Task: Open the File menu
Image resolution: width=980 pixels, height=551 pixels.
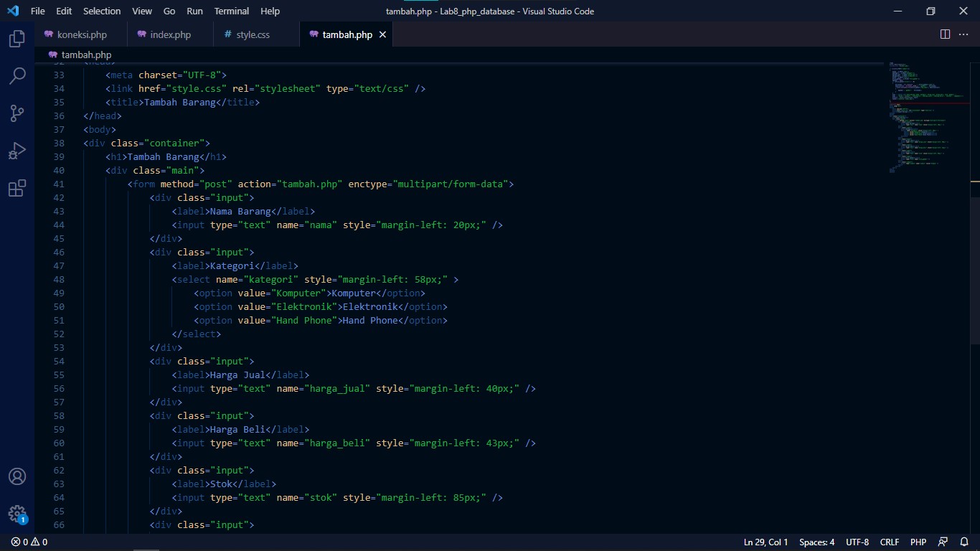Action: click(38, 11)
